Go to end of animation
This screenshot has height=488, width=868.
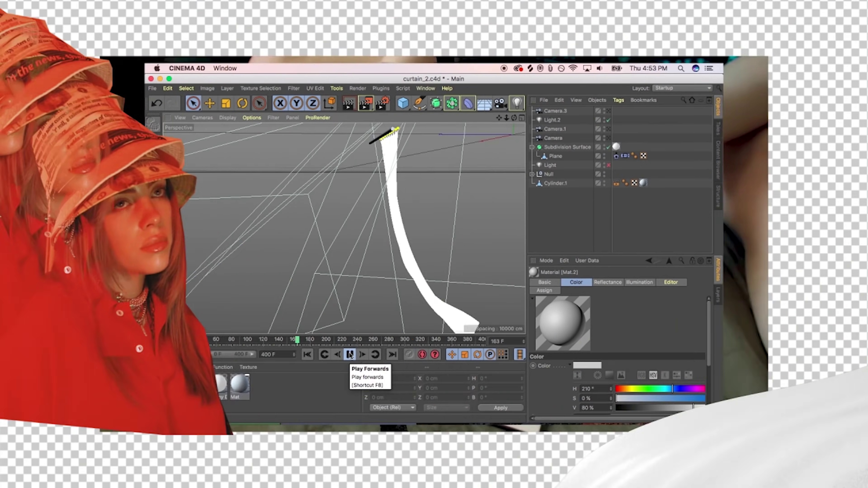tap(392, 354)
